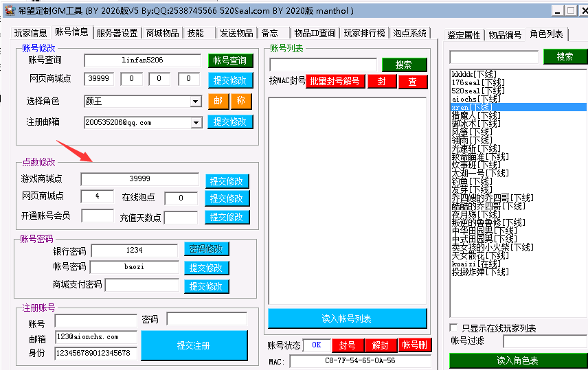
Task: Open the 泡点系统 tab
Action: pos(409,33)
